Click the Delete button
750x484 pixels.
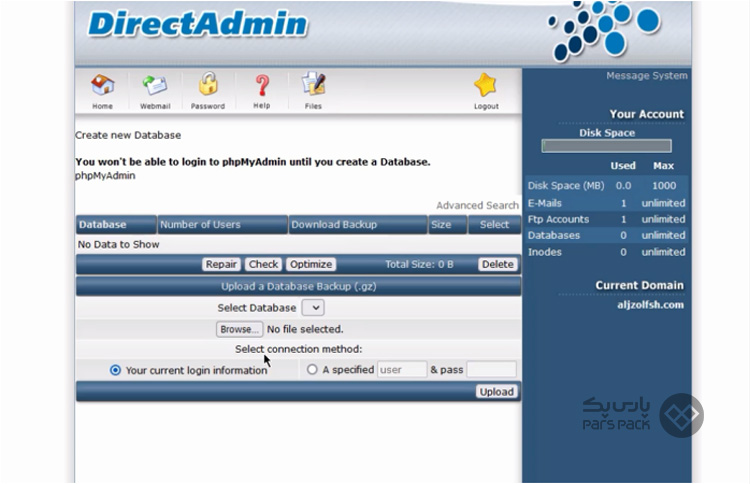[497, 264]
